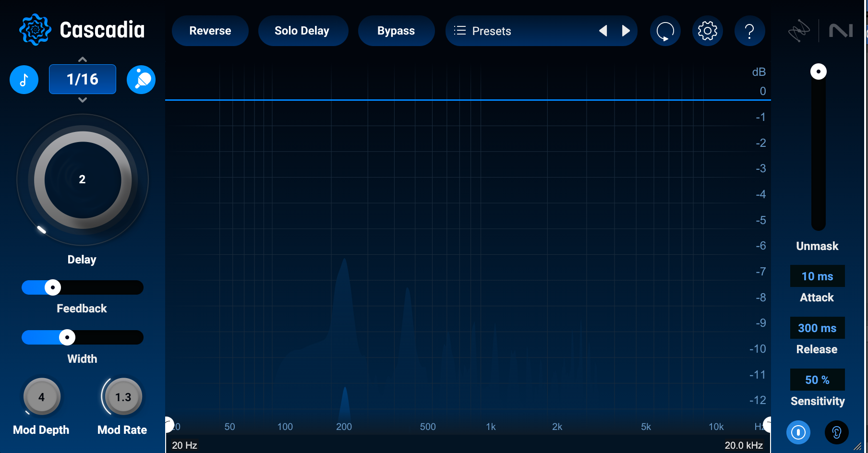Click the 50 % Sensitivity value
The height and width of the screenshot is (453, 868).
coord(818,380)
